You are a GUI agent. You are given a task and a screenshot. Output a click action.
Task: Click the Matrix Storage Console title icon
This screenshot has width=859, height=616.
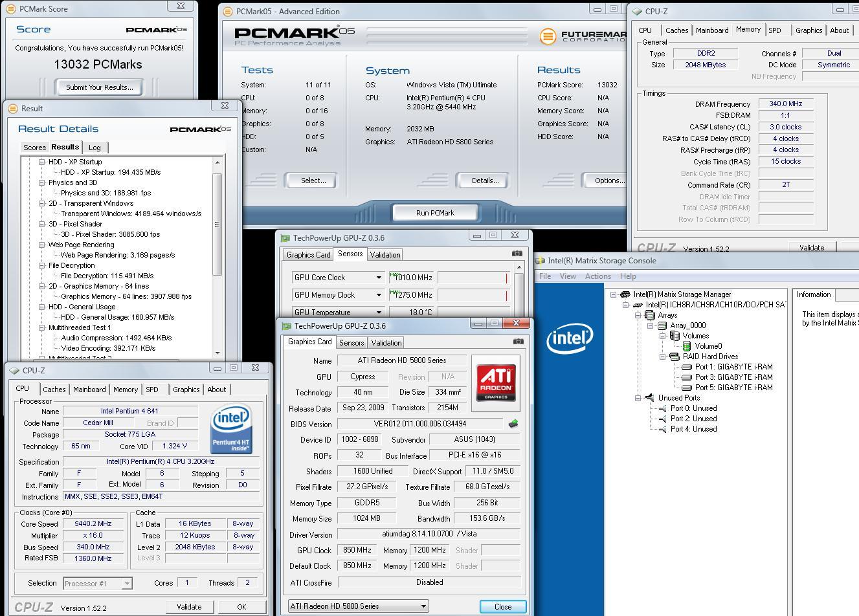tap(540, 261)
